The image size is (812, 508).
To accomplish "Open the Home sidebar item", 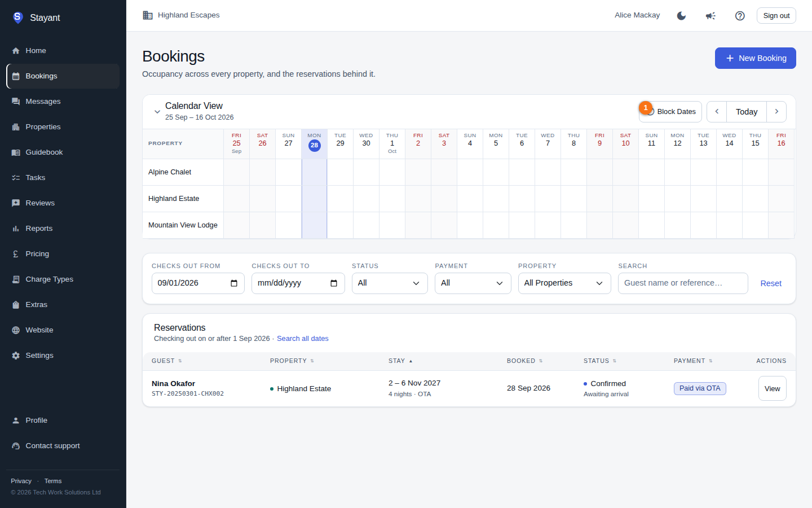I will [x=63, y=51].
